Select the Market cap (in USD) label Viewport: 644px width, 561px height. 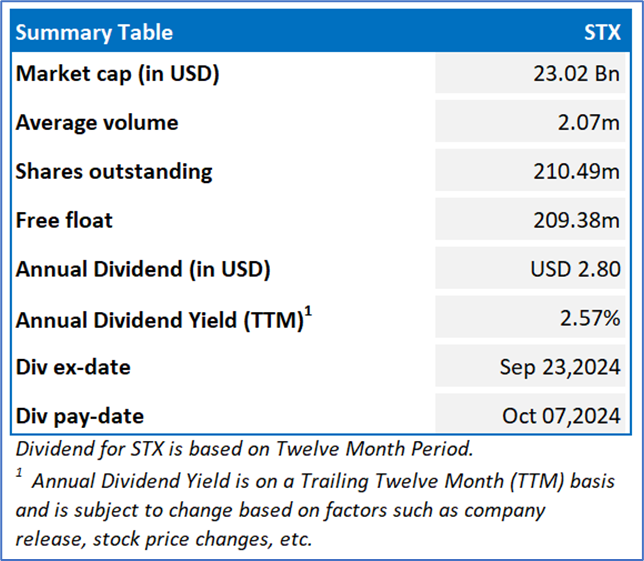tap(117, 74)
